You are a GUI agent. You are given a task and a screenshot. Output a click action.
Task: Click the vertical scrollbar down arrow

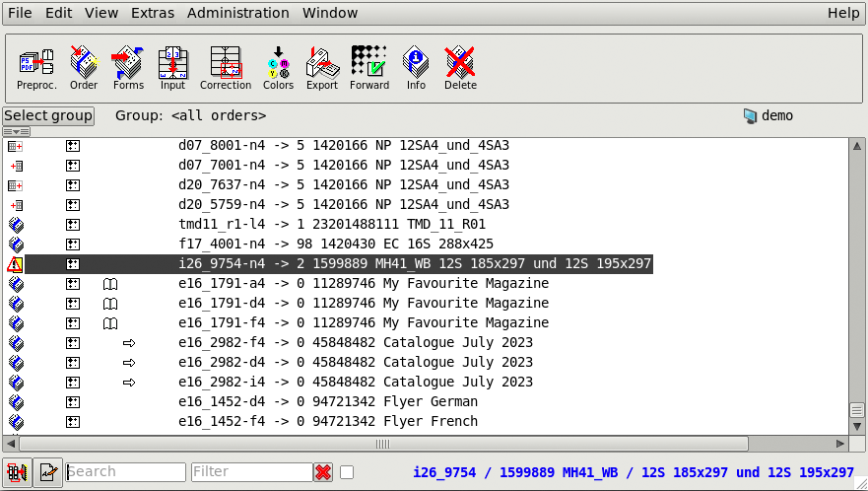coord(857,427)
